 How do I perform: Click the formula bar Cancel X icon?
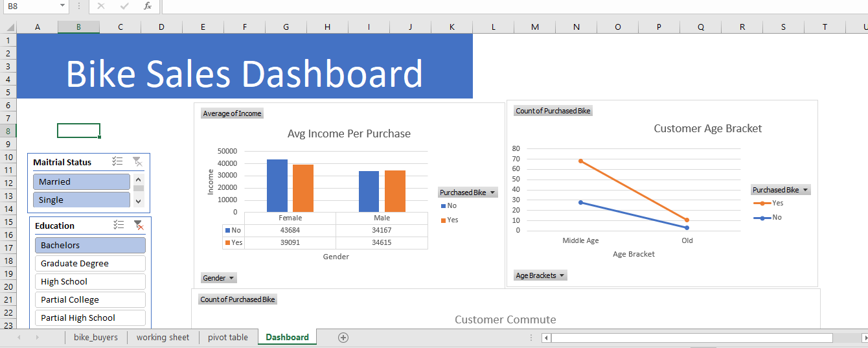[x=100, y=6]
